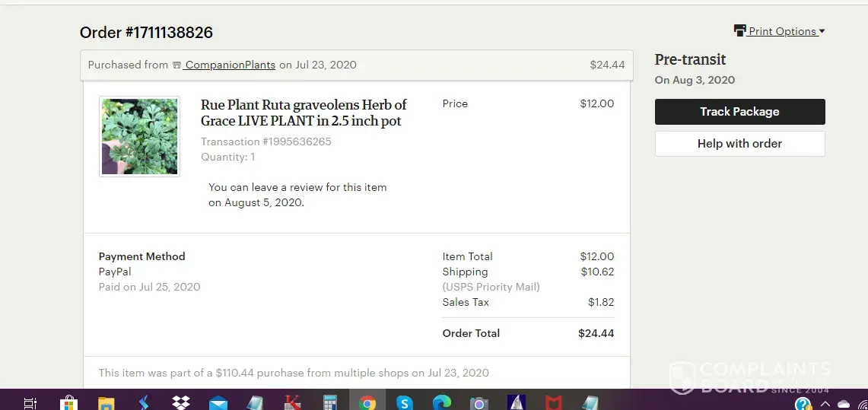Screen dimensions: 868x410
Task: Open the Camera app in the taskbar
Action: 479,402
